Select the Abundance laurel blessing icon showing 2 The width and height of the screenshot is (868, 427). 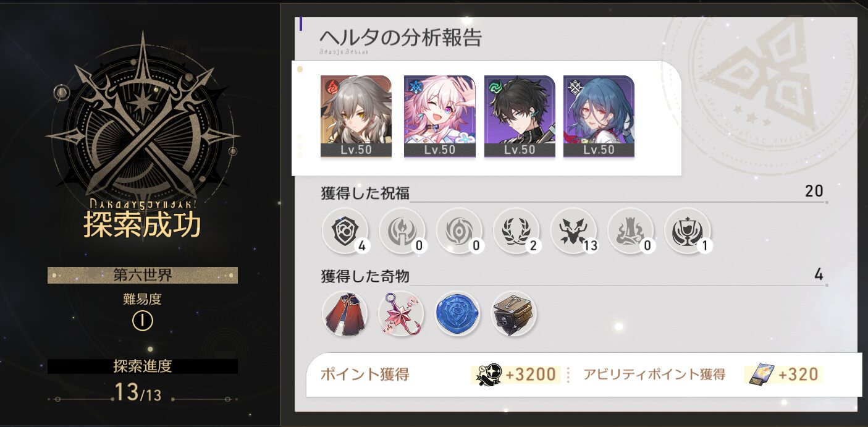click(516, 230)
